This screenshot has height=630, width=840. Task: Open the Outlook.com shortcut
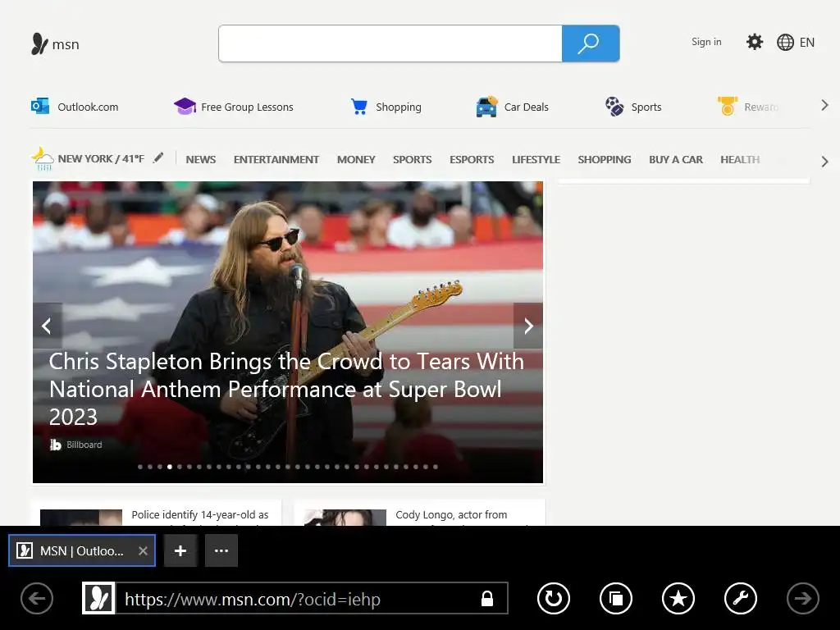pos(75,107)
